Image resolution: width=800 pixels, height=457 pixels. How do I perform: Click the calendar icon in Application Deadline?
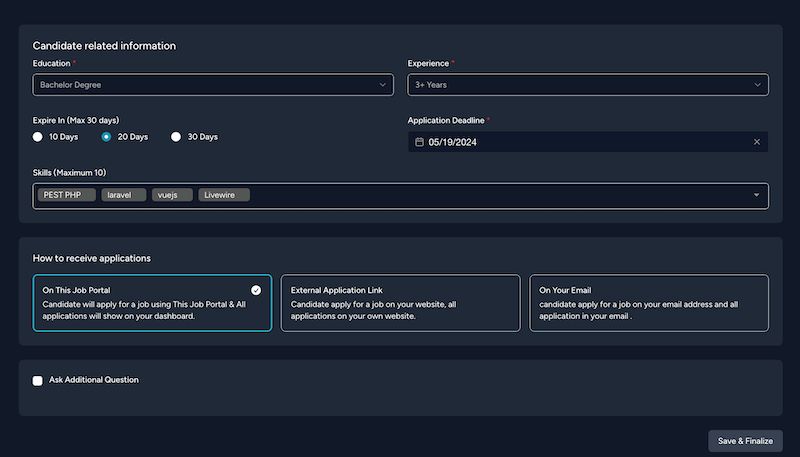[420, 142]
